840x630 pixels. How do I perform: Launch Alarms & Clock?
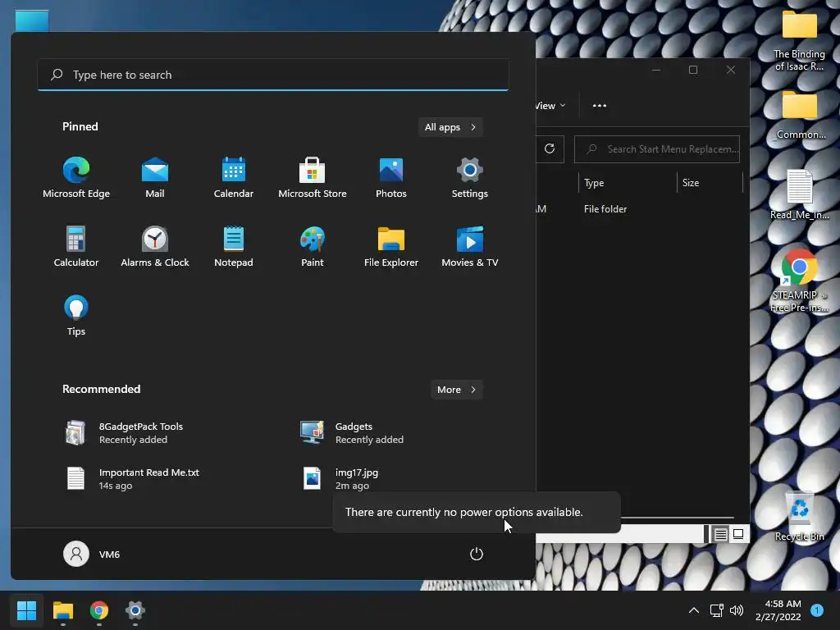coord(155,246)
